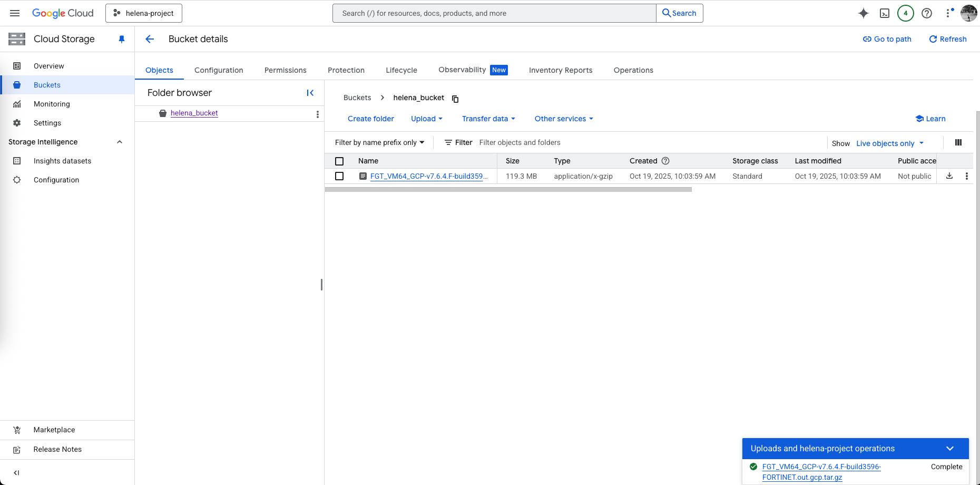Download the FGT_VM64 object file
This screenshot has height=485, width=980.
coord(949,176)
